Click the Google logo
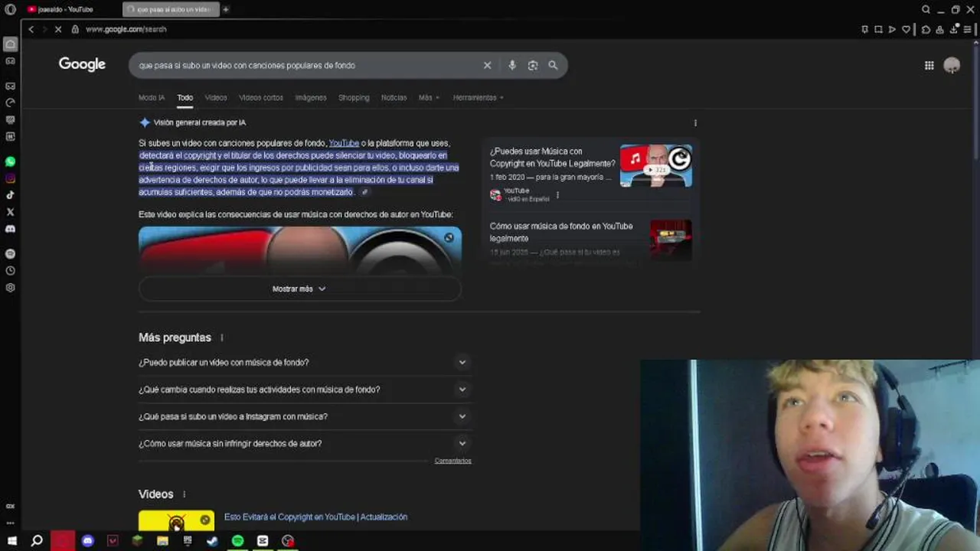This screenshot has width=980, height=551. [82, 64]
